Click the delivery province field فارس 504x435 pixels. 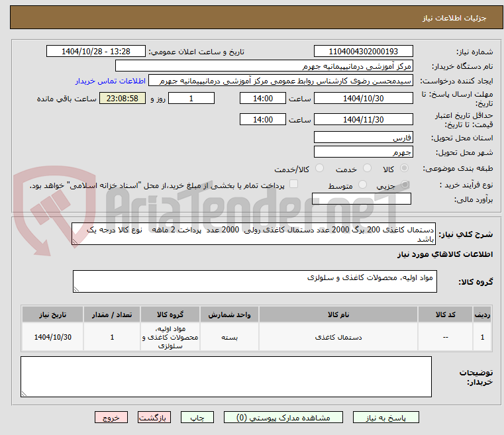(363, 138)
